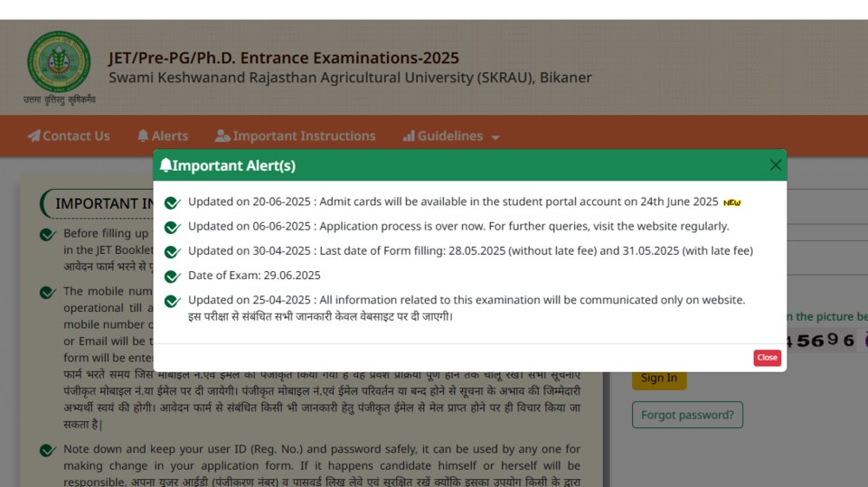868x487 pixels.
Task: Click 'Note down and keep your user ID' paragraph
Action: [x=322, y=464]
